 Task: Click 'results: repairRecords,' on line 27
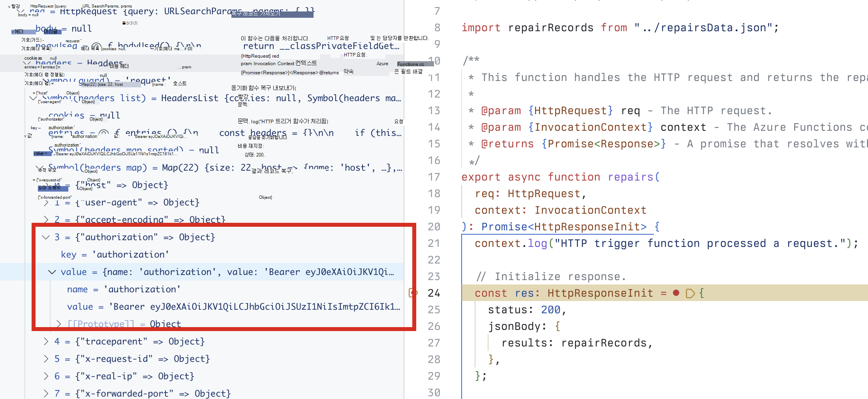pyautogui.click(x=577, y=343)
